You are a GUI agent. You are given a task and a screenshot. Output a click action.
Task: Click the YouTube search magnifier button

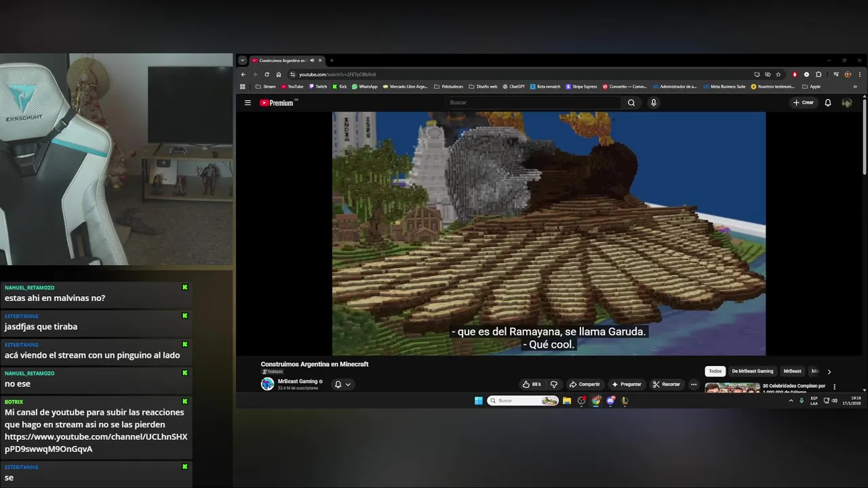(631, 103)
